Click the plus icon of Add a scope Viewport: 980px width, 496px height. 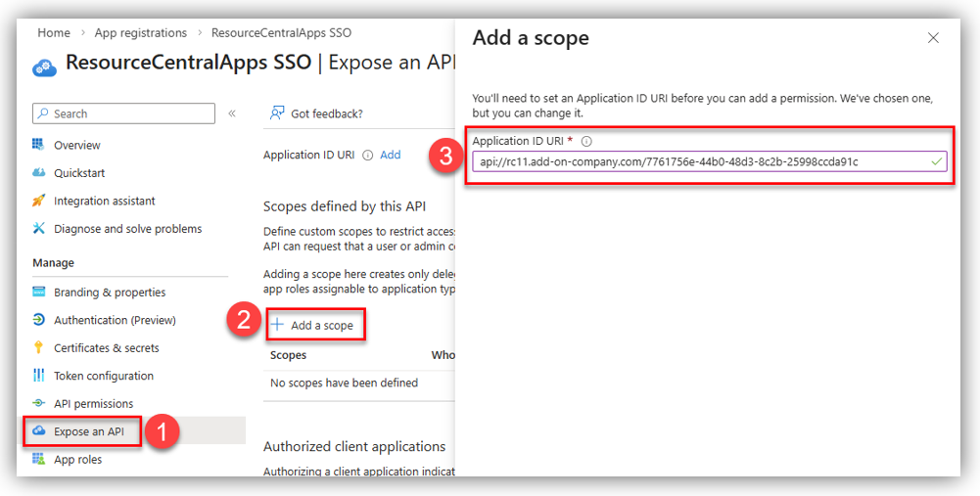pyautogui.click(x=277, y=325)
